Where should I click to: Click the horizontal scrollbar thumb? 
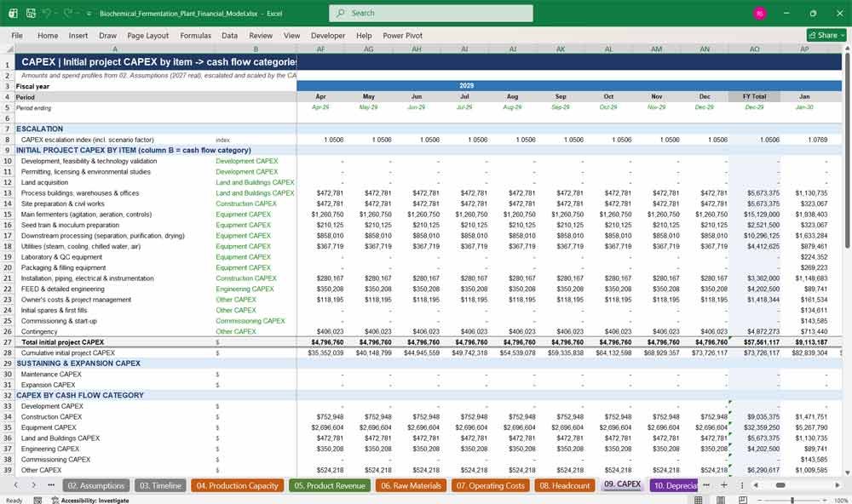pos(780,485)
